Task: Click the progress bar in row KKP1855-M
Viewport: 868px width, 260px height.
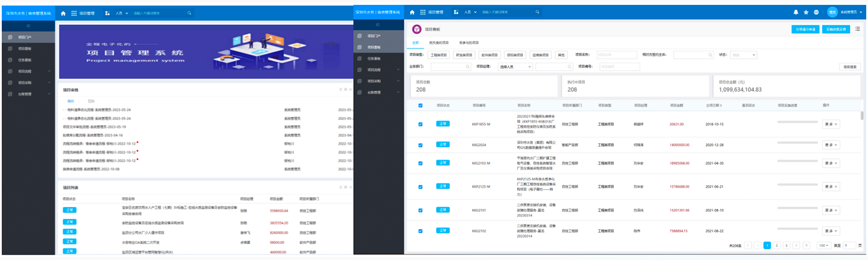Action: [797, 122]
